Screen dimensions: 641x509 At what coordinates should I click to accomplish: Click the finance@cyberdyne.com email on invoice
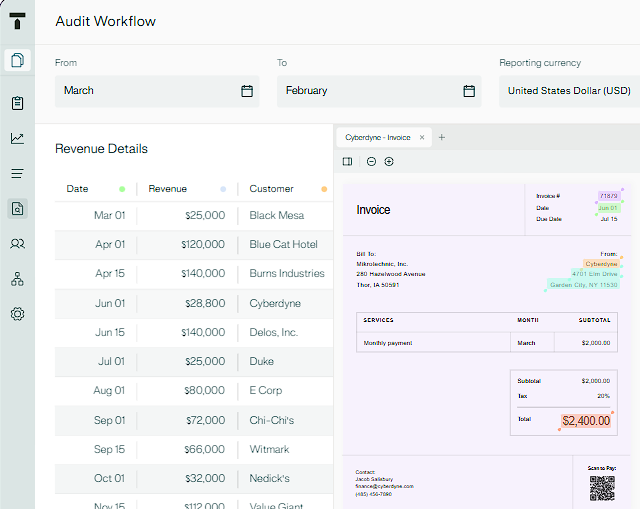pyautogui.click(x=384, y=487)
